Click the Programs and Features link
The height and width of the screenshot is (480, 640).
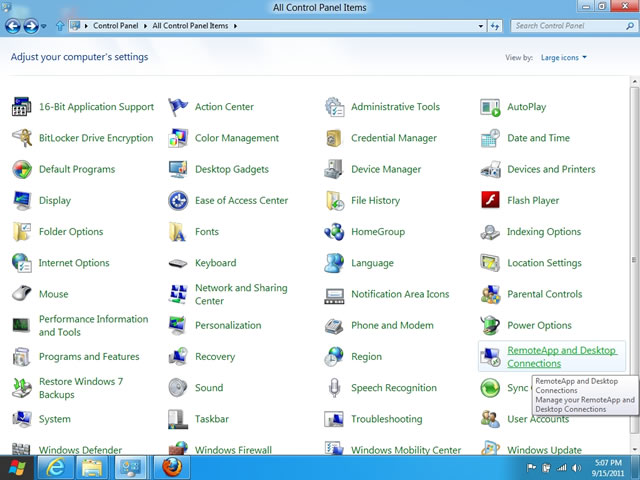point(89,357)
